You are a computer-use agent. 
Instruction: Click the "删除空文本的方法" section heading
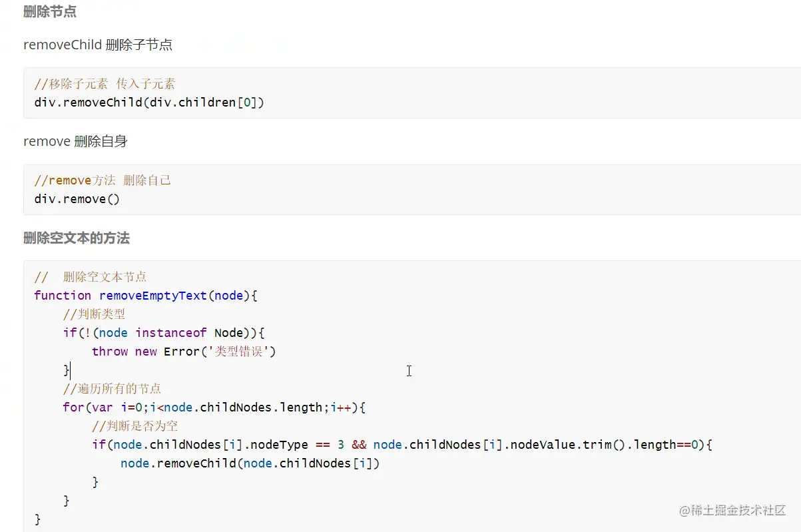coord(77,238)
